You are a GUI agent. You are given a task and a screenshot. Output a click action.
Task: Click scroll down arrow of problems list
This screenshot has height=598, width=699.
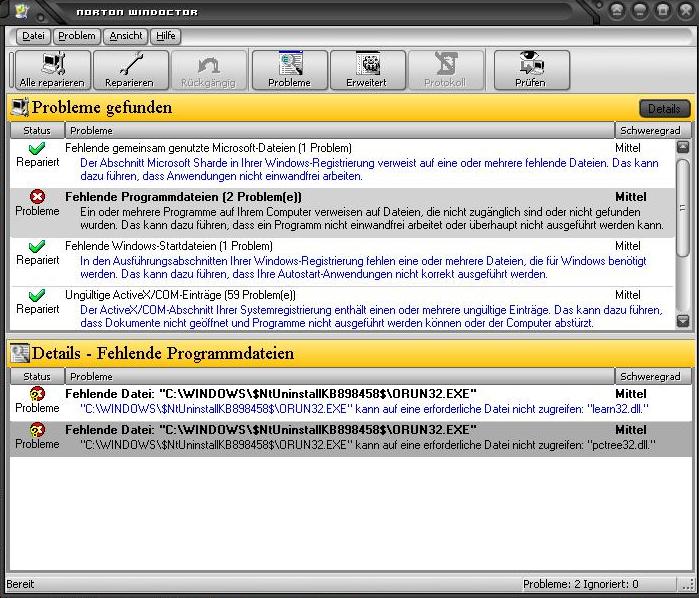[683, 321]
